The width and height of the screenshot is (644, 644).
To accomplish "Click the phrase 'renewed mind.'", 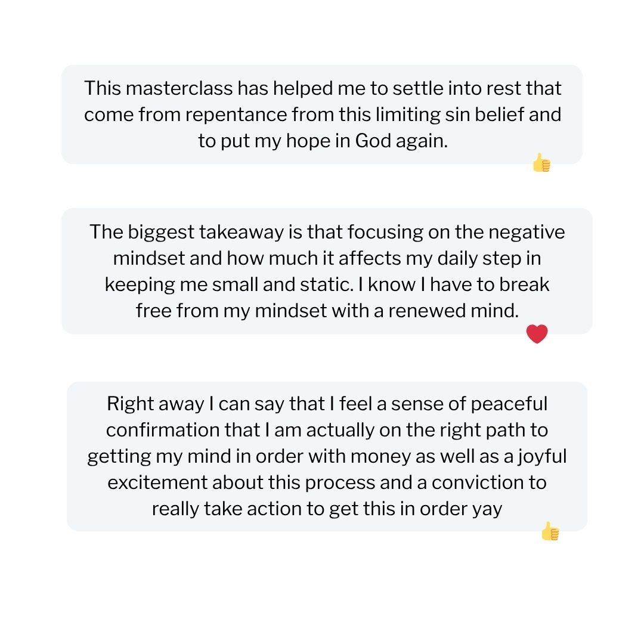I will point(453,311).
